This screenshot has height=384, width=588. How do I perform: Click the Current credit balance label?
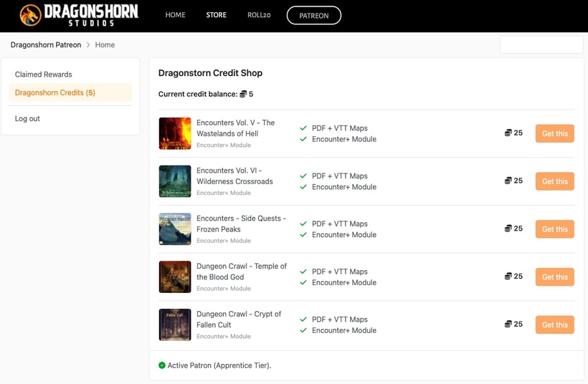pos(198,94)
